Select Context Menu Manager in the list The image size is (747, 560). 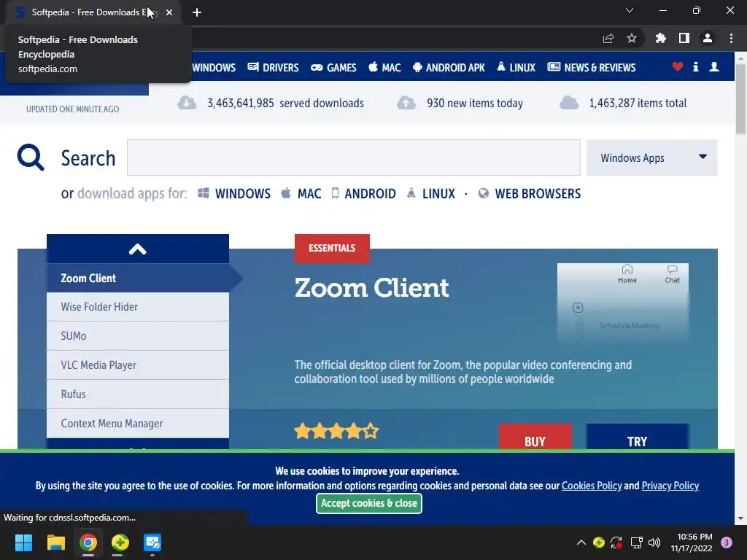click(138, 424)
